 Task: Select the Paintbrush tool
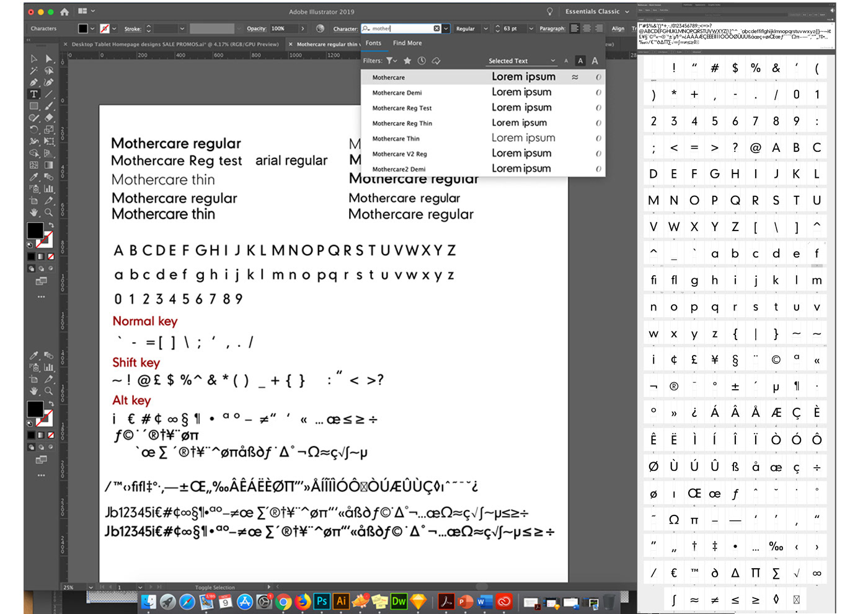[49, 106]
